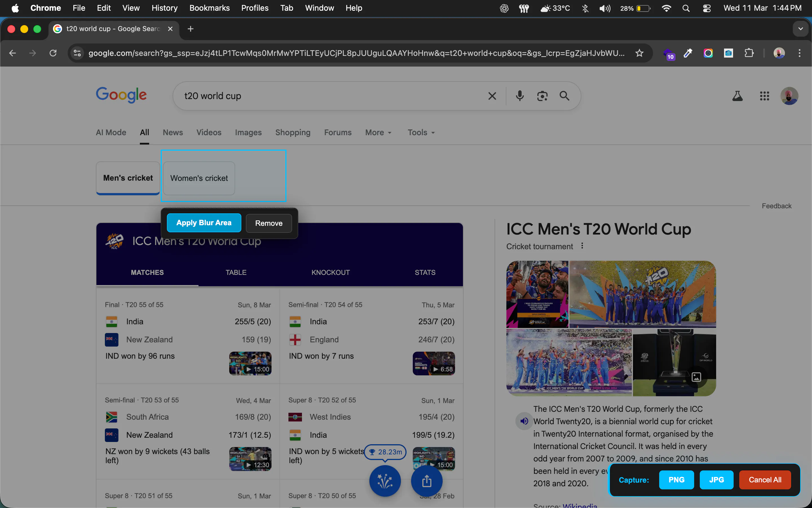Clear the Google search box
The image size is (812, 508).
[492, 96]
